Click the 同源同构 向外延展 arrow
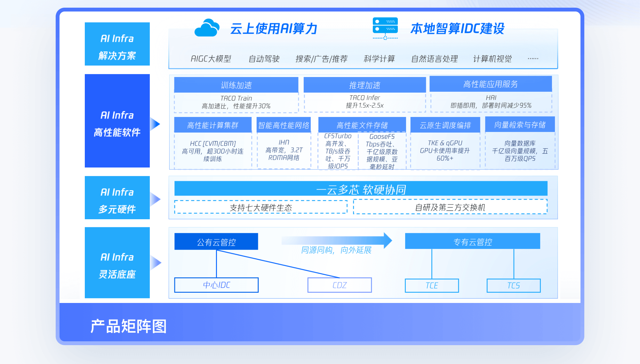Viewport: 640px width, 364px height. 337,240
